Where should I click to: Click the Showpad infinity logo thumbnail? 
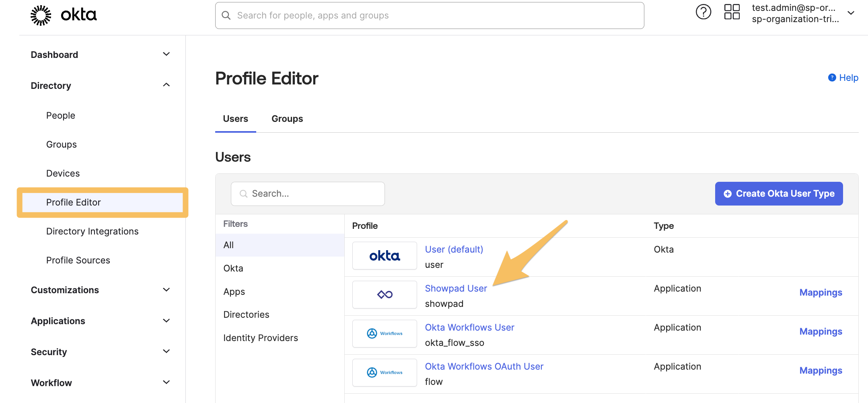(x=385, y=295)
